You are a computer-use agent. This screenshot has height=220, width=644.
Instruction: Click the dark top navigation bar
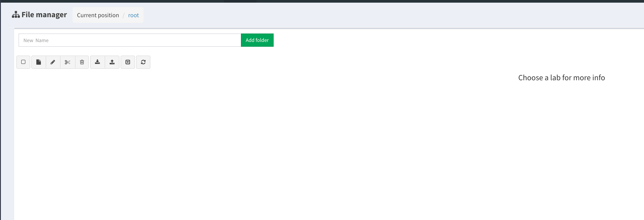click(322, 1)
